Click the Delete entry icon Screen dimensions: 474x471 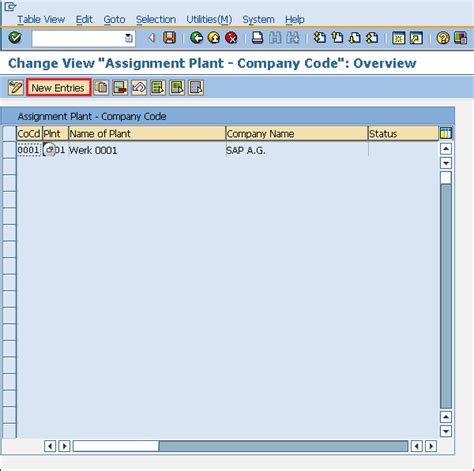pyautogui.click(x=120, y=88)
